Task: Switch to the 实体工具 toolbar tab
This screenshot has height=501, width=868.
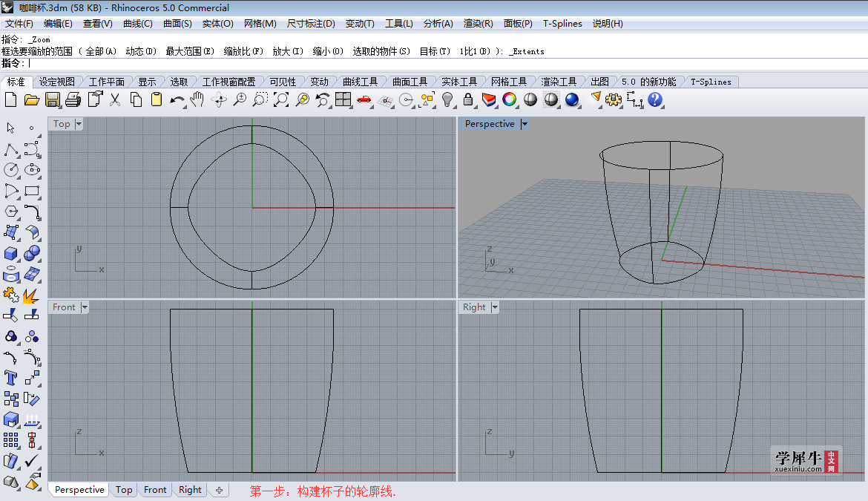Action: pyautogui.click(x=459, y=82)
